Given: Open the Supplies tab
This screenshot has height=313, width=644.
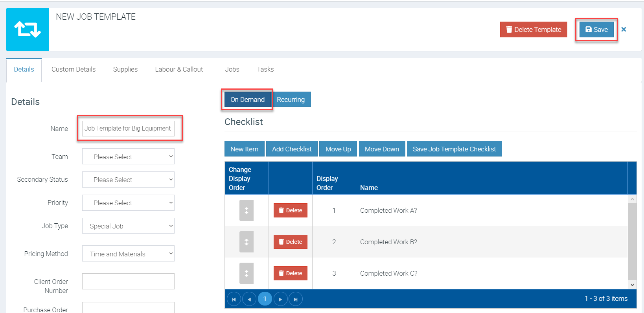Looking at the screenshot, I should pyautogui.click(x=125, y=69).
